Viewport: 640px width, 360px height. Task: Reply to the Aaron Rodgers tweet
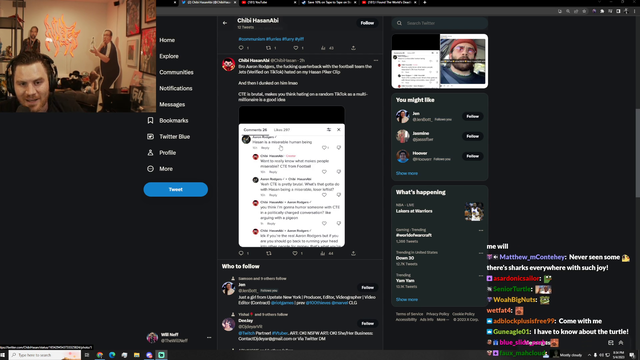coord(241,253)
